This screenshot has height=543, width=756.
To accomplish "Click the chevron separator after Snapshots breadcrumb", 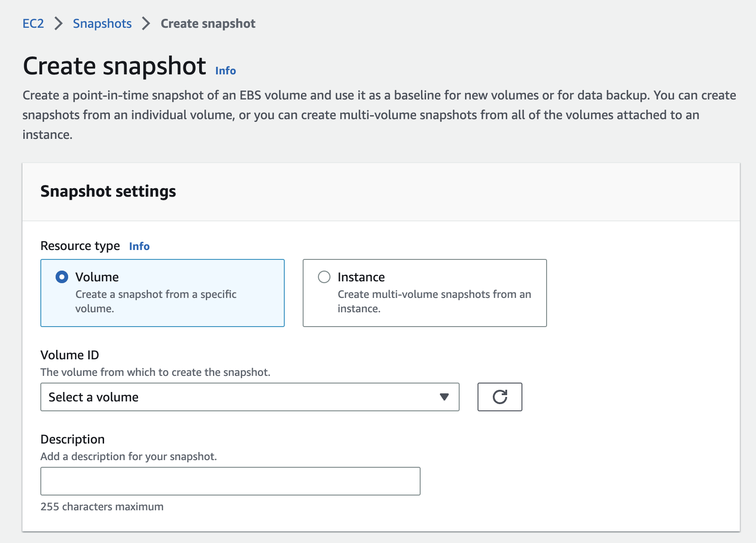I will (146, 23).
